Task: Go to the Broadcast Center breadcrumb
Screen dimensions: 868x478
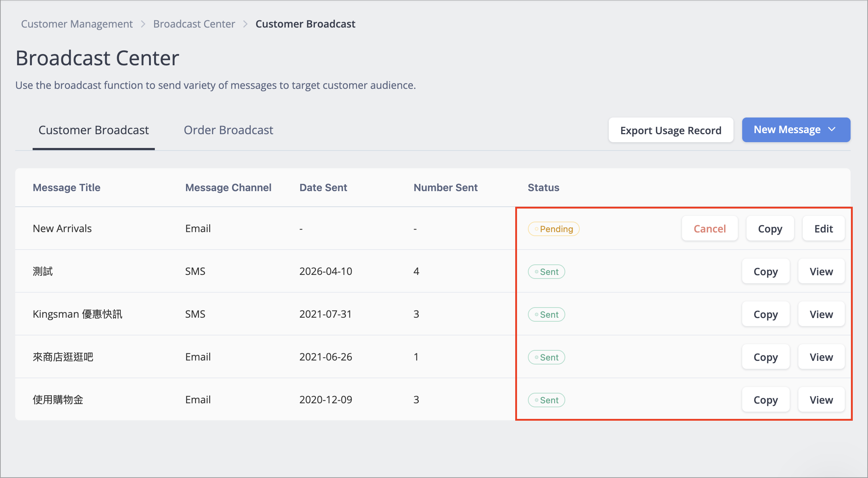Action: pos(194,24)
